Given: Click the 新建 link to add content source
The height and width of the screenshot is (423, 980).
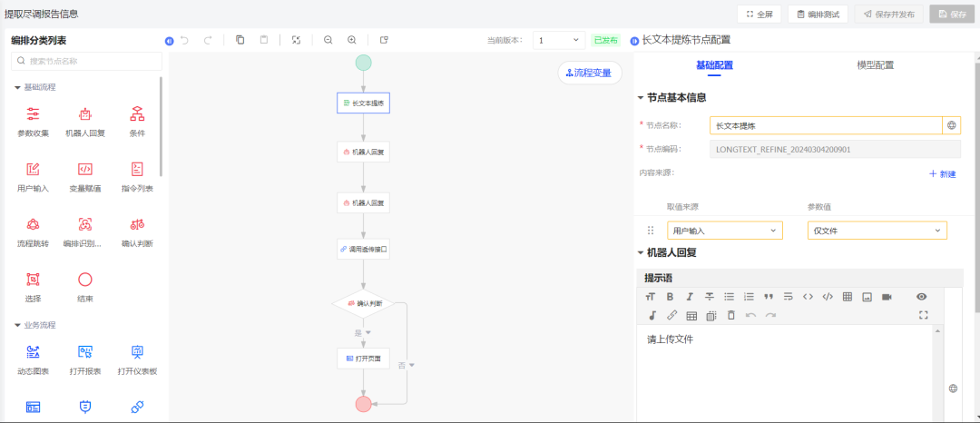Looking at the screenshot, I should pos(942,173).
